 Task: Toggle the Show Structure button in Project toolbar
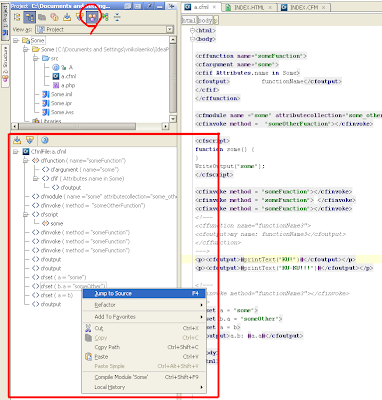point(92,17)
